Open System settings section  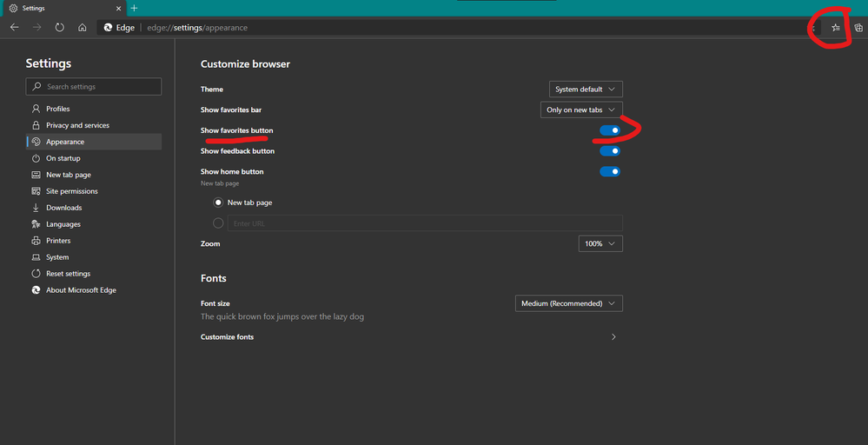(x=94, y=257)
